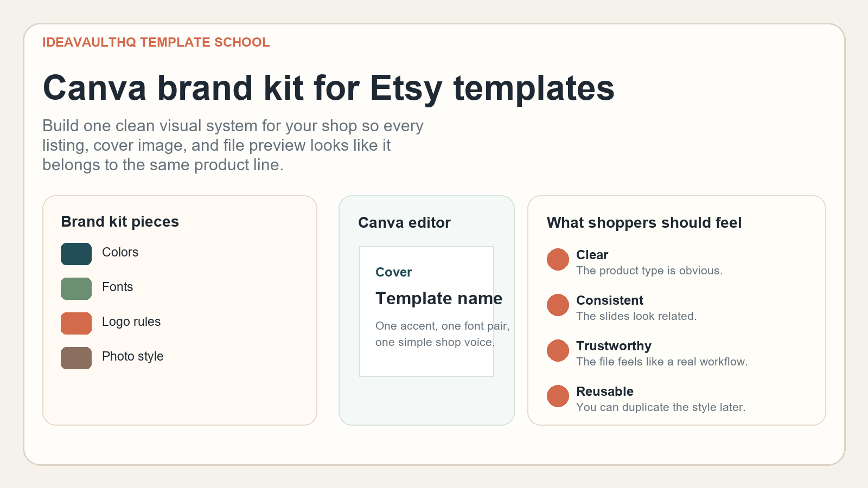The height and width of the screenshot is (488, 868).
Task: Click the orange Logo rules swatch
Action: [x=76, y=323]
